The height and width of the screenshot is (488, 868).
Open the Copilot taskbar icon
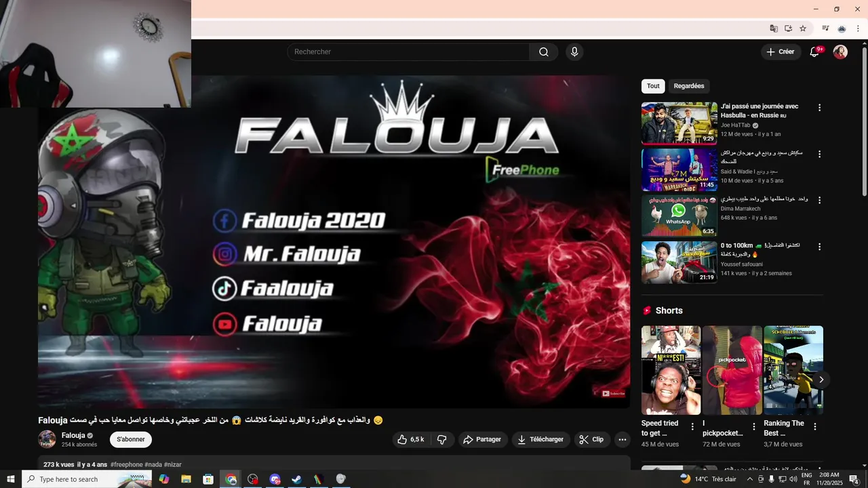click(x=164, y=479)
